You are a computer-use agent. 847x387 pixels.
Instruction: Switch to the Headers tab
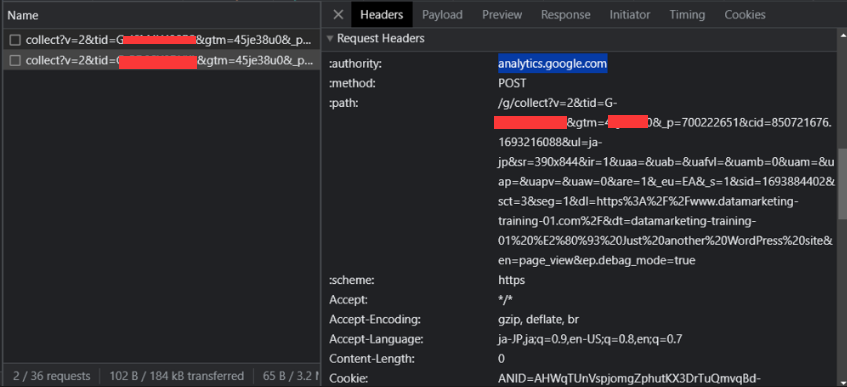(x=381, y=15)
